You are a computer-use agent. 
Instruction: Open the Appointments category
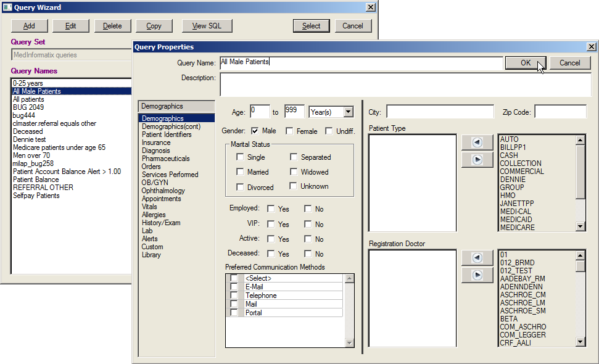pyautogui.click(x=161, y=199)
